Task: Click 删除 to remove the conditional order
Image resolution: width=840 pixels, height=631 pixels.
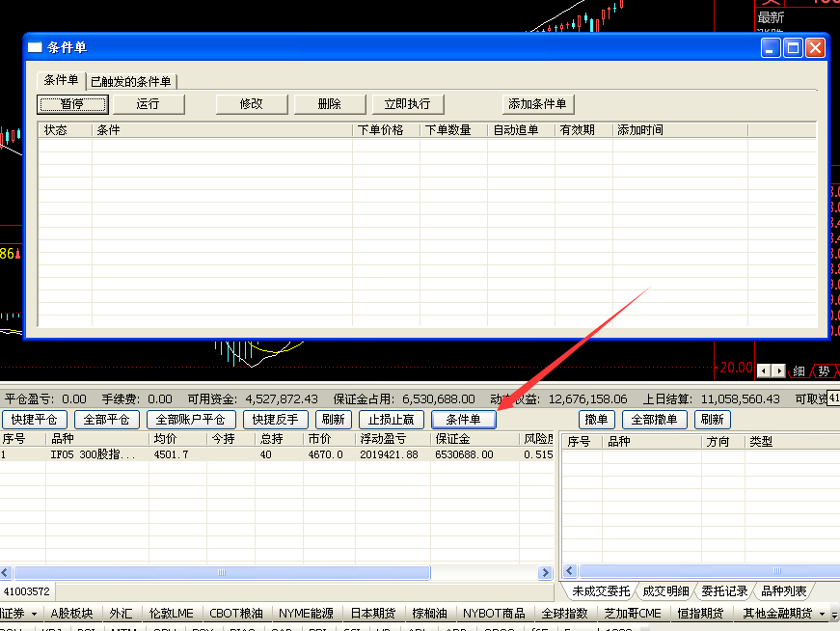Action: 329,104
